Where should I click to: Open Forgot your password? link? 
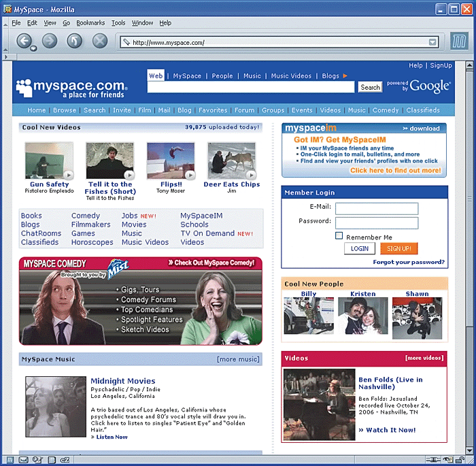(409, 262)
